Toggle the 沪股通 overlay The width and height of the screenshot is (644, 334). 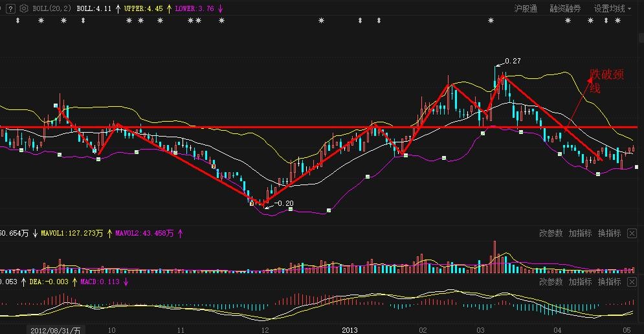526,8
